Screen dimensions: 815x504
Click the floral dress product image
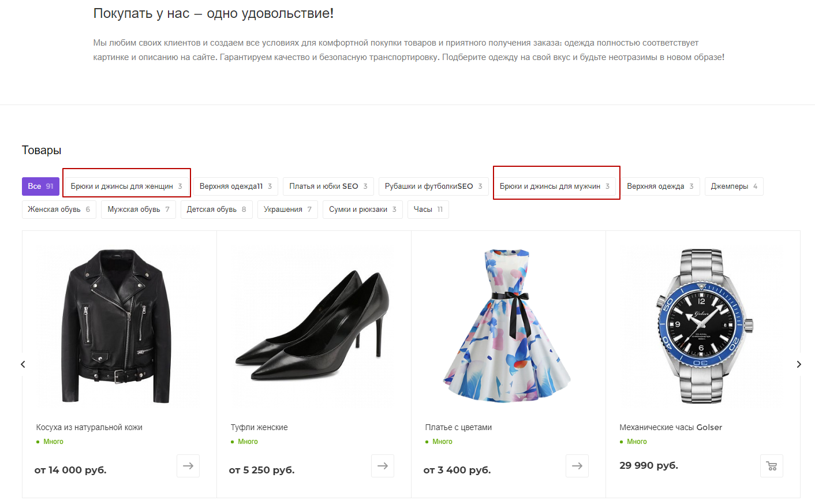click(x=508, y=326)
